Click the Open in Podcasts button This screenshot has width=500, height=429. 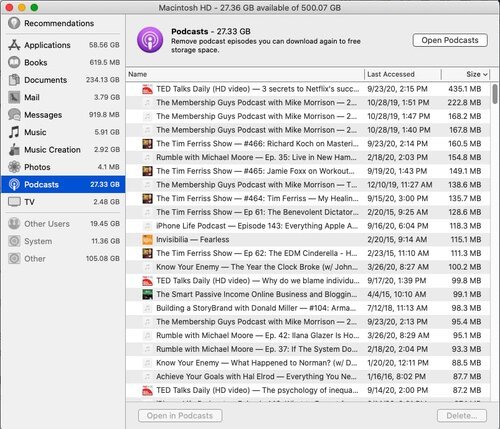tap(180, 416)
